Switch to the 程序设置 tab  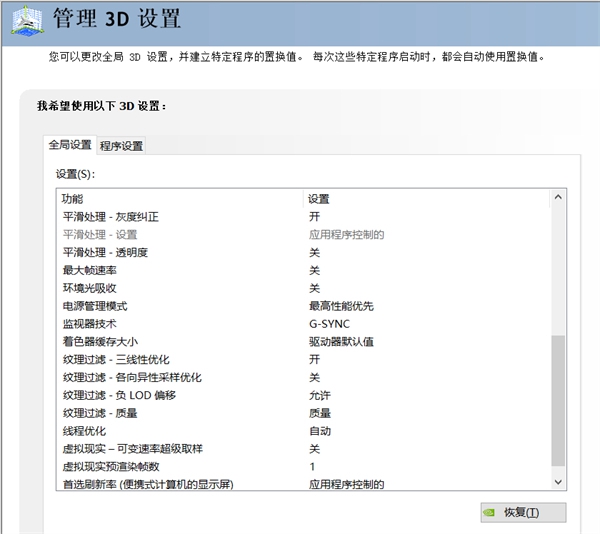[x=121, y=146]
